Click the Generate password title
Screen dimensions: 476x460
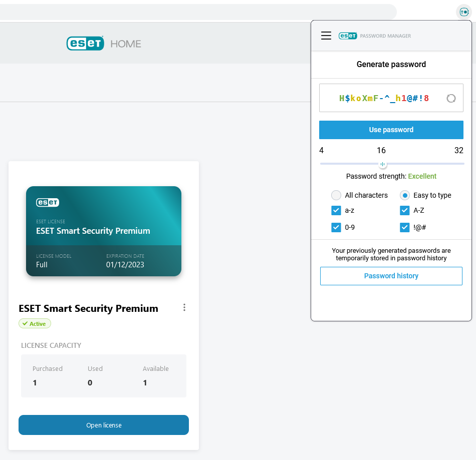click(x=391, y=64)
